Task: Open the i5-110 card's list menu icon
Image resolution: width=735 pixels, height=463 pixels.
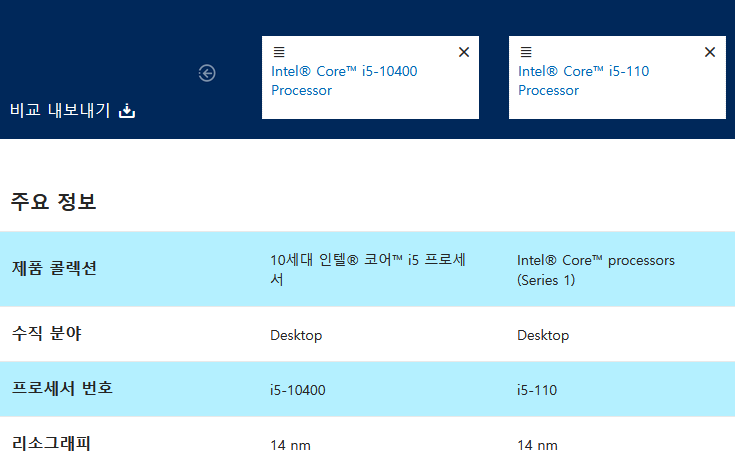Action: click(526, 52)
